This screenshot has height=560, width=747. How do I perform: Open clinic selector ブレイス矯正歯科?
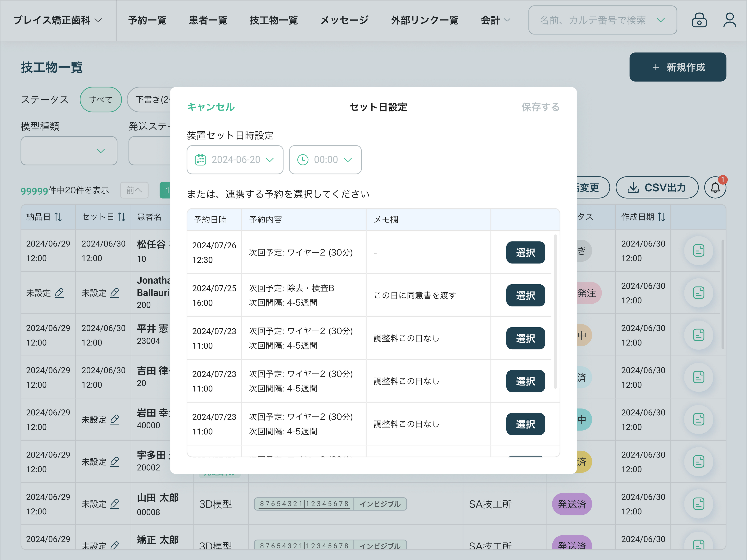[x=58, y=20]
